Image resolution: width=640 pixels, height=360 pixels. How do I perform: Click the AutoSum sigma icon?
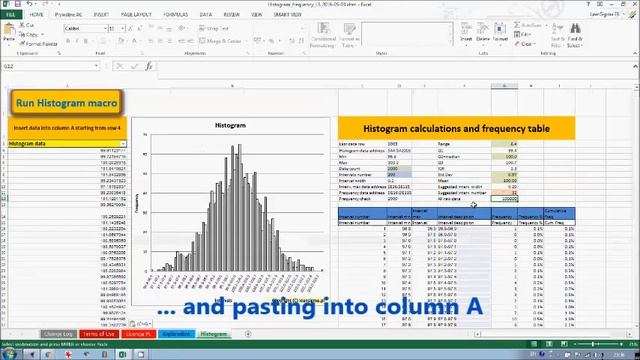click(517, 25)
